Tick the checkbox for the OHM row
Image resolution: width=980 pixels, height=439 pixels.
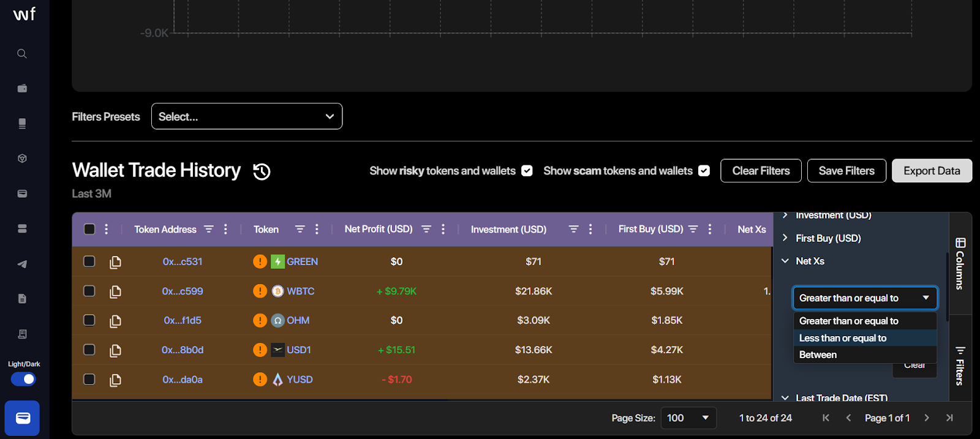pos(89,320)
